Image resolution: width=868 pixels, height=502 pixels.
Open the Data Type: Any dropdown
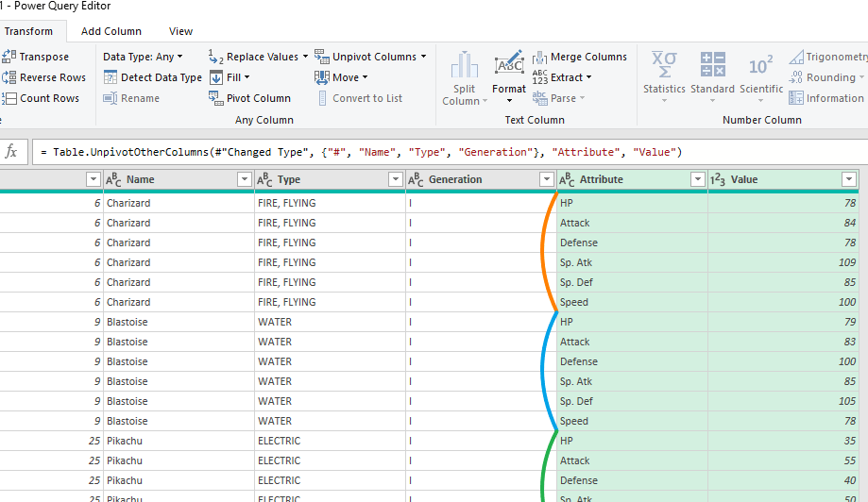(143, 57)
